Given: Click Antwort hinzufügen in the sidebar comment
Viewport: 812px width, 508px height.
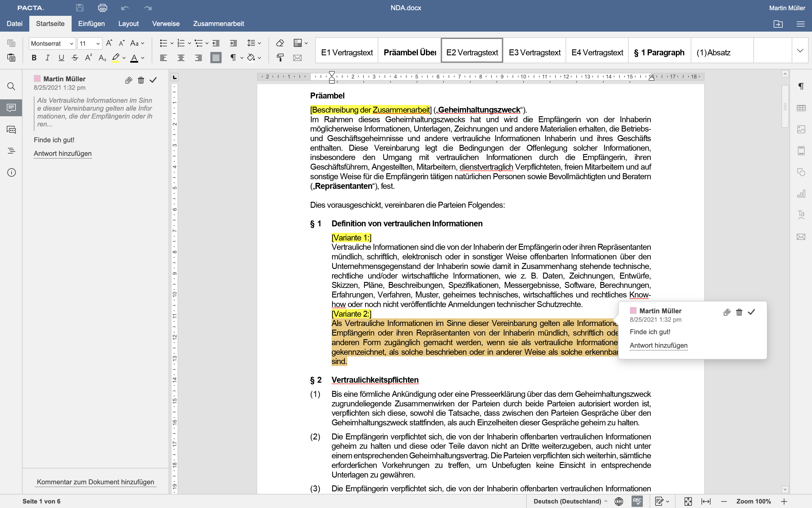Looking at the screenshot, I should coord(62,154).
